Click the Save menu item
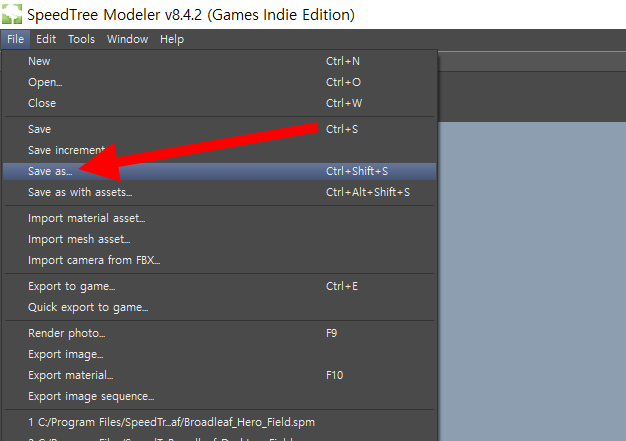Screen dimensions: 626x441 pos(219,129)
